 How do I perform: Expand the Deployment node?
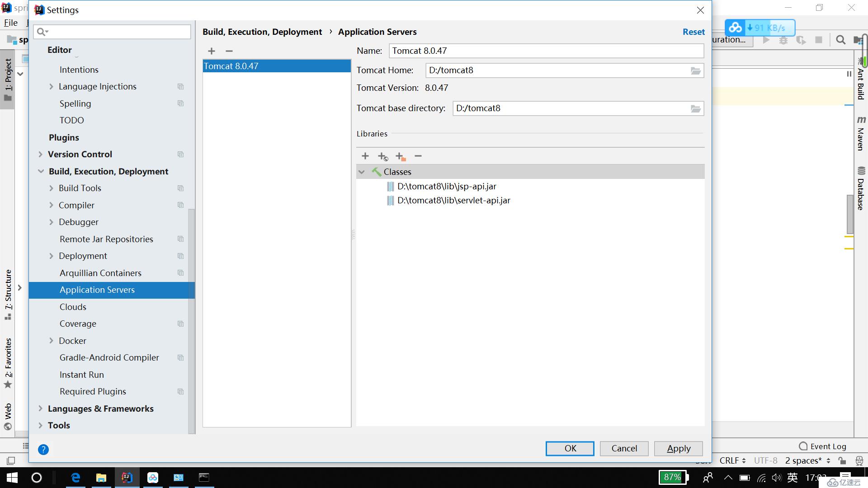click(x=51, y=256)
